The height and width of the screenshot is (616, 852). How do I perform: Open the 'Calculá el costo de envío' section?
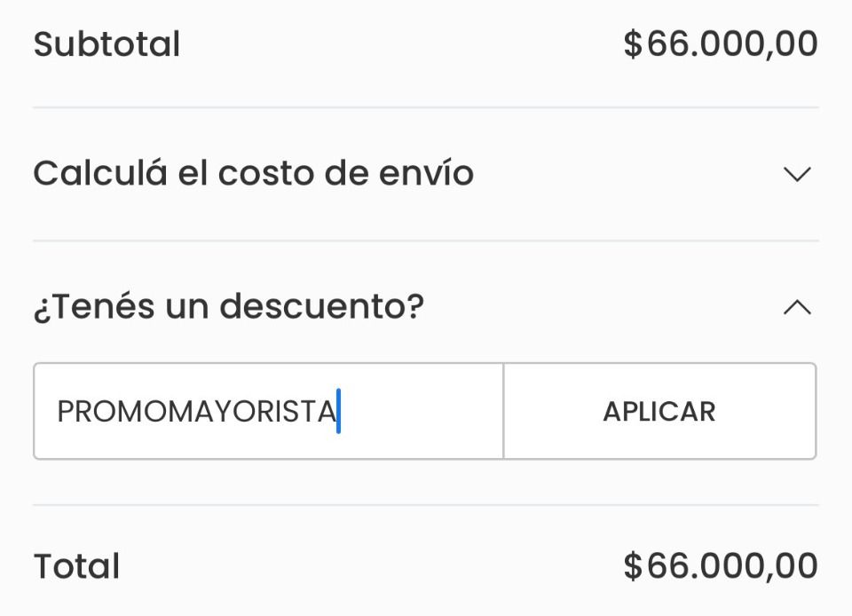pos(253,174)
